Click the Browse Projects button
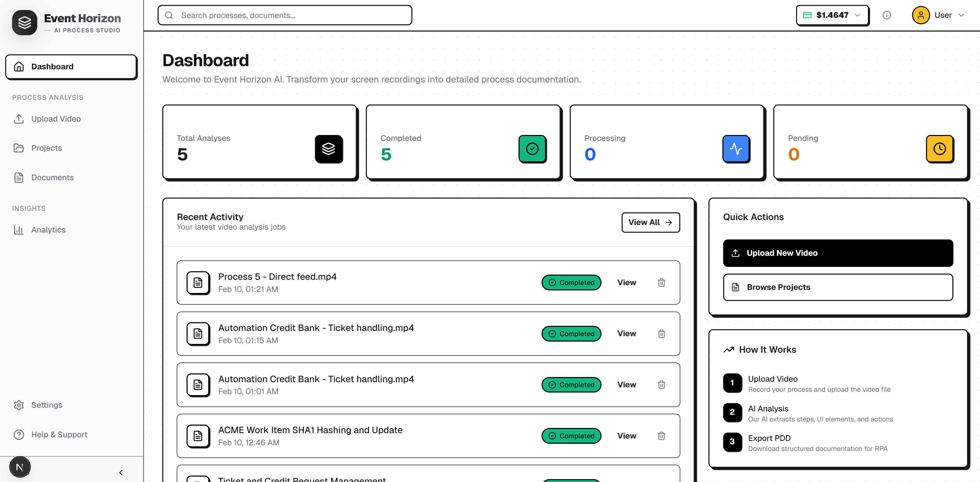 pos(837,287)
